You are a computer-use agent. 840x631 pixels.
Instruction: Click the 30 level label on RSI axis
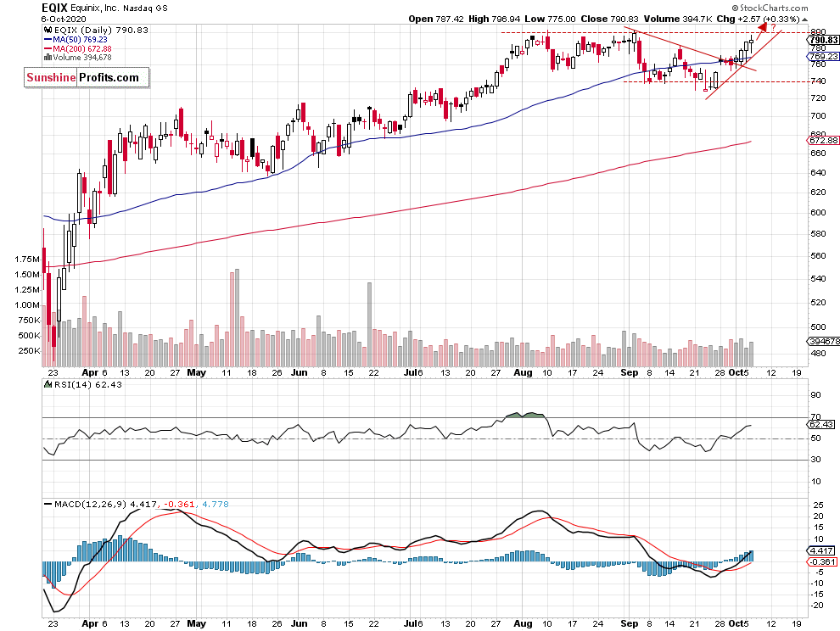tap(815, 460)
